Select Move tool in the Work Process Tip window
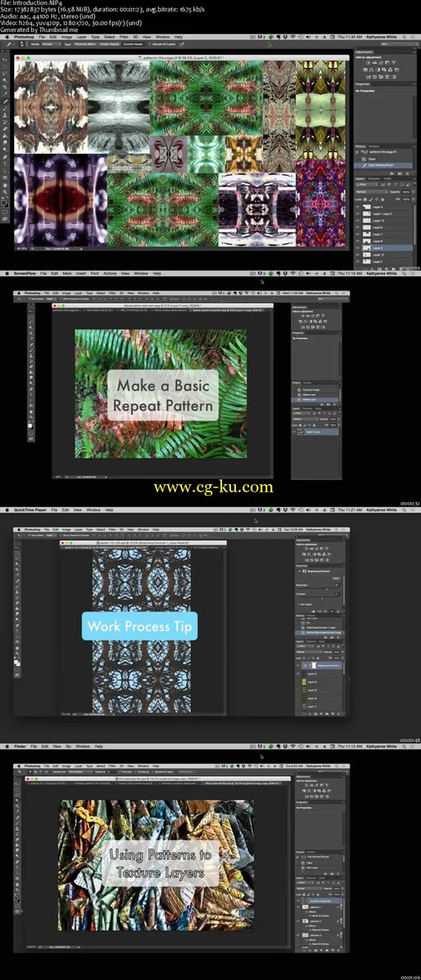This screenshot has width=421, height=980. (x=17, y=546)
